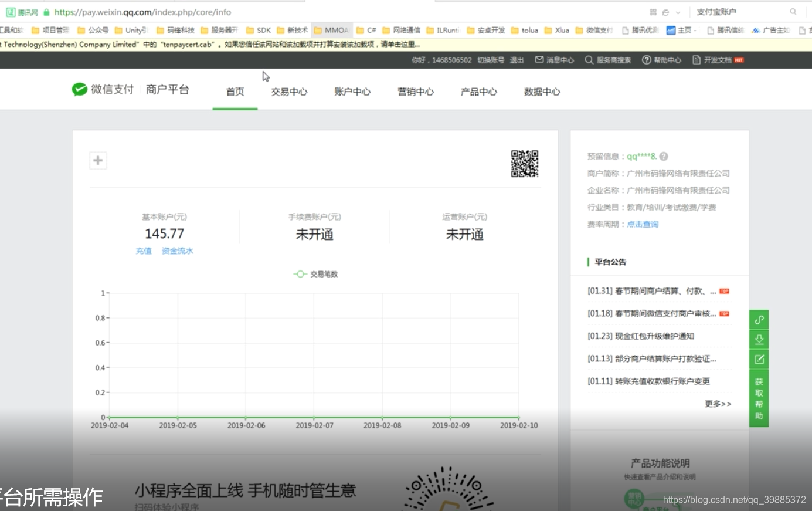This screenshot has height=511, width=812.
Task: Click the green edit feedback icon on side toolbar
Action: [x=759, y=359]
